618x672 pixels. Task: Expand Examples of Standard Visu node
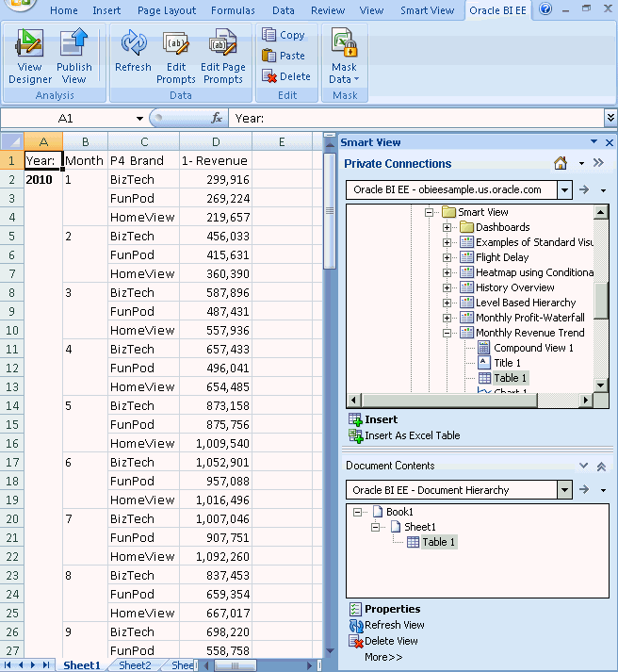tap(447, 242)
